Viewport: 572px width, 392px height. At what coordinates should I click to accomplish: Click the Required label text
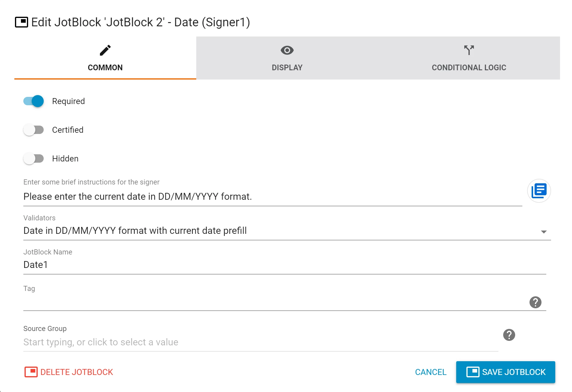(x=68, y=101)
